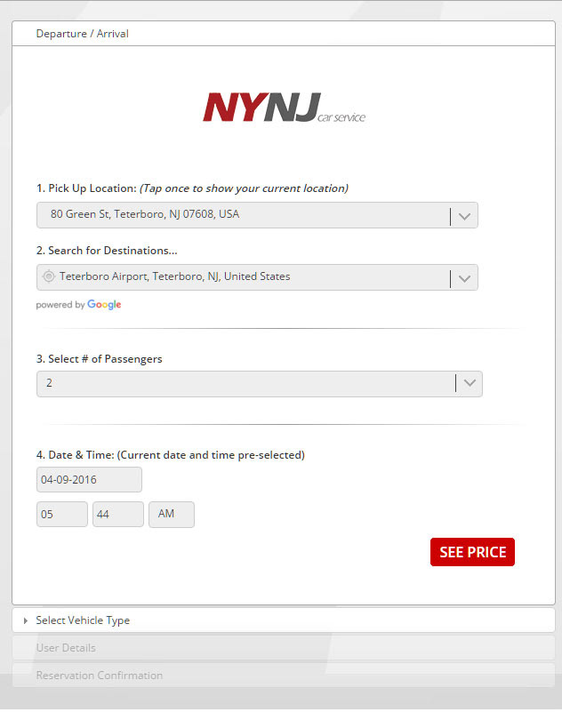Click the NYNJ car service logo

pos(283,108)
